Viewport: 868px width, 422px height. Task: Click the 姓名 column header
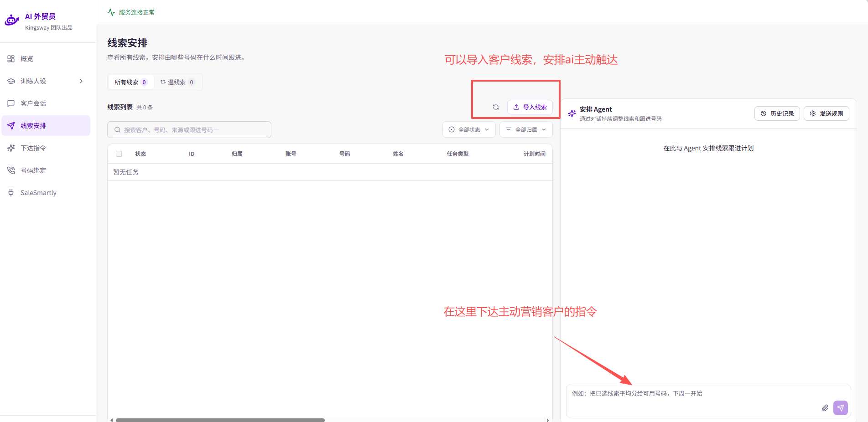[398, 154]
